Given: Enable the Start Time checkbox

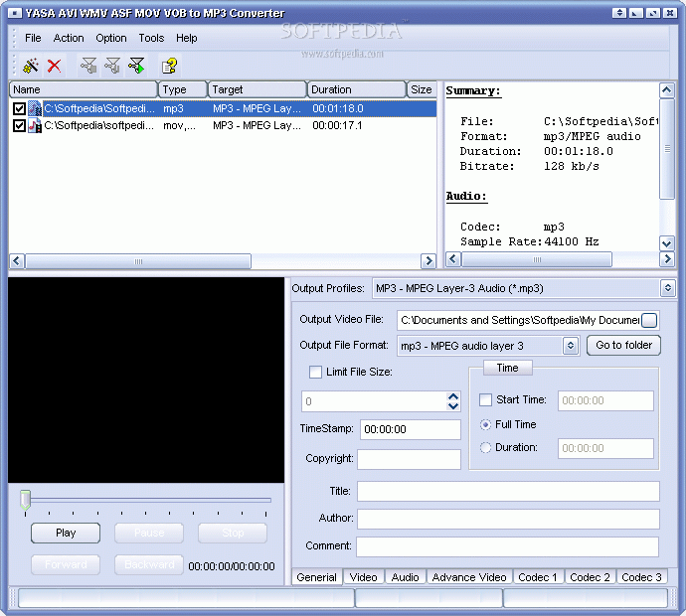Looking at the screenshot, I should pyautogui.click(x=485, y=400).
